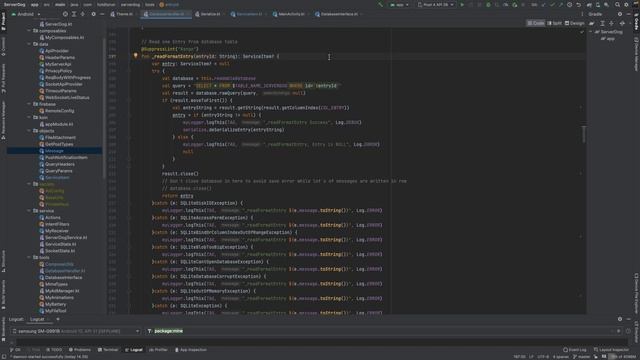Collapse the 'service' folder in project tree
The width and height of the screenshot is (640, 360).
pyautogui.click(x=29, y=211)
